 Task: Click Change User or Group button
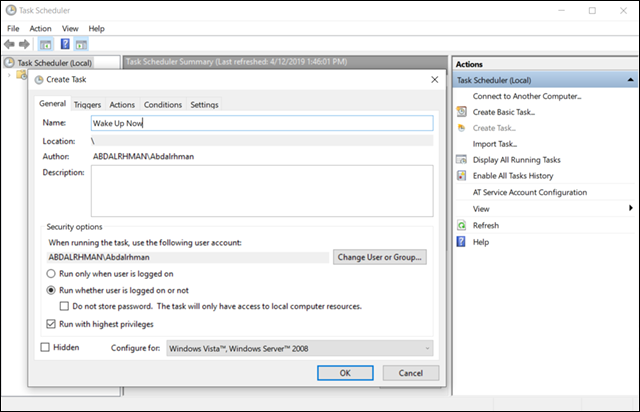coord(380,257)
